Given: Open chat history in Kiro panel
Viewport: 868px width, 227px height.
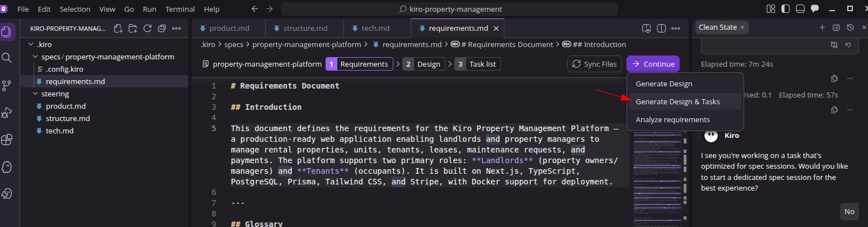Looking at the screenshot, I should 850,27.
